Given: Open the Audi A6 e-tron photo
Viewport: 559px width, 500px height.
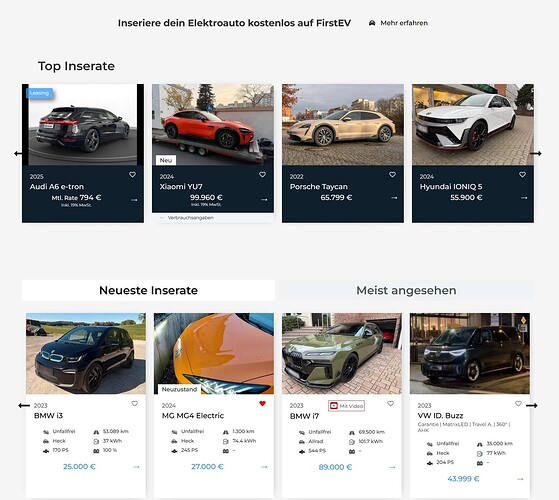Looking at the screenshot, I should (83, 125).
